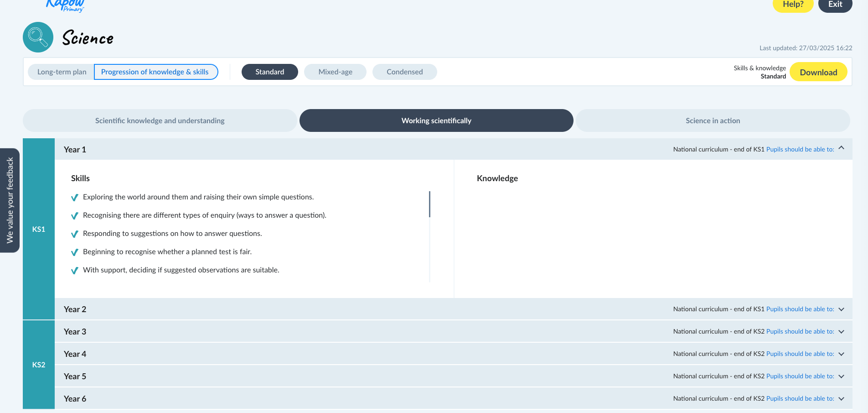Click checkmark beside 'Exploring the world around them'

75,198
